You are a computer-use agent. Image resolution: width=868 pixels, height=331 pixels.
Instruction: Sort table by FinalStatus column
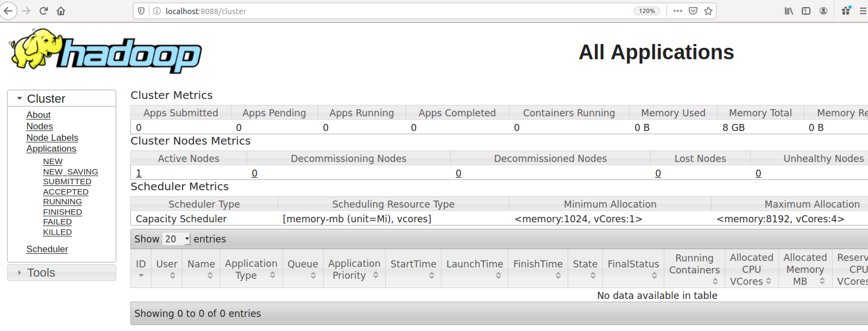click(x=633, y=269)
